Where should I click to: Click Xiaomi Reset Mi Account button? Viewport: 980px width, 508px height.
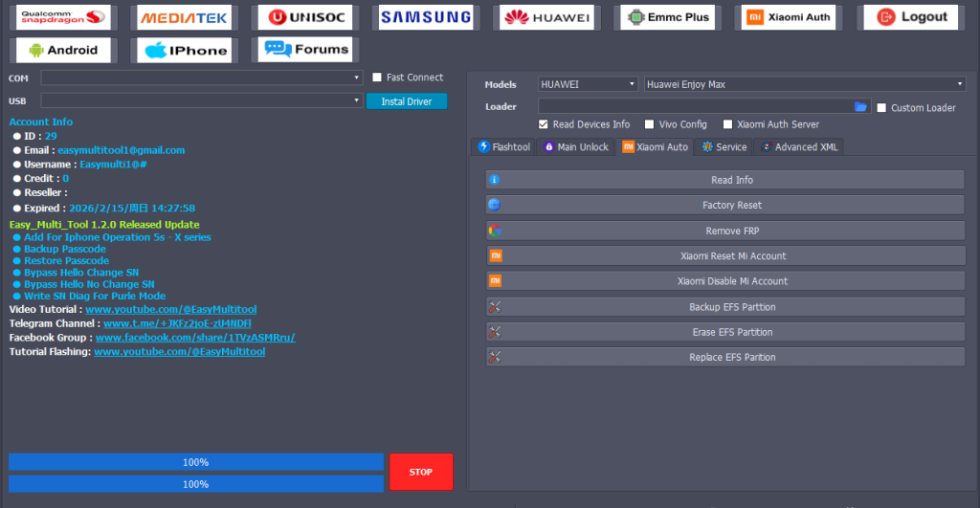pos(725,255)
